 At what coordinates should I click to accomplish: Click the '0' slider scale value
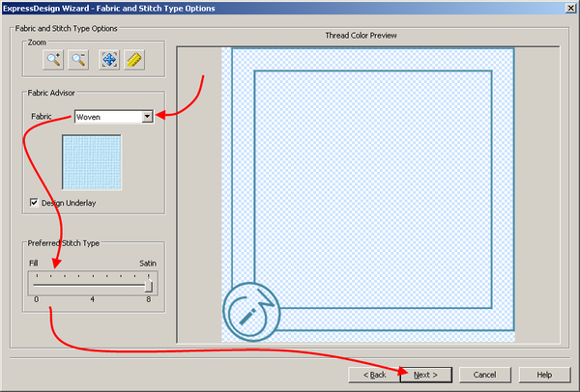pyautogui.click(x=37, y=299)
